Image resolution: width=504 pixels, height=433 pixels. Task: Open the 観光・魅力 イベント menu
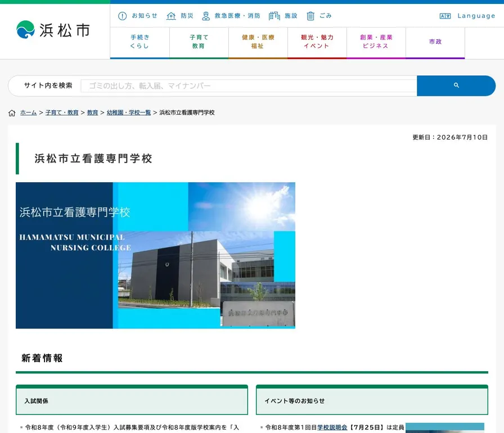click(x=317, y=42)
